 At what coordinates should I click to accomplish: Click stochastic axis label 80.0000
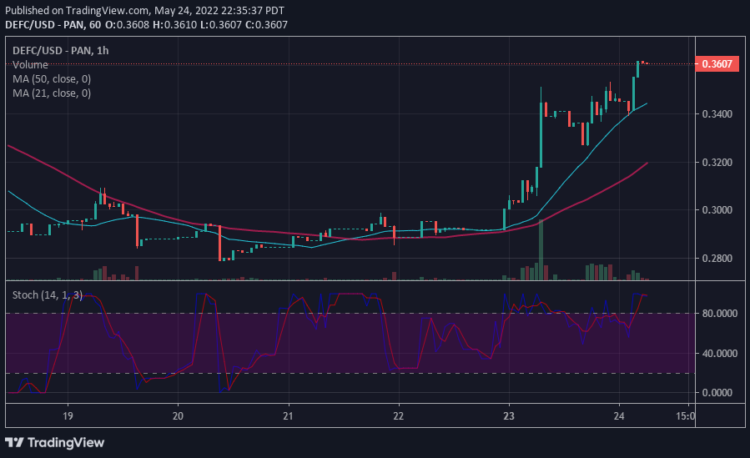tap(720, 314)
